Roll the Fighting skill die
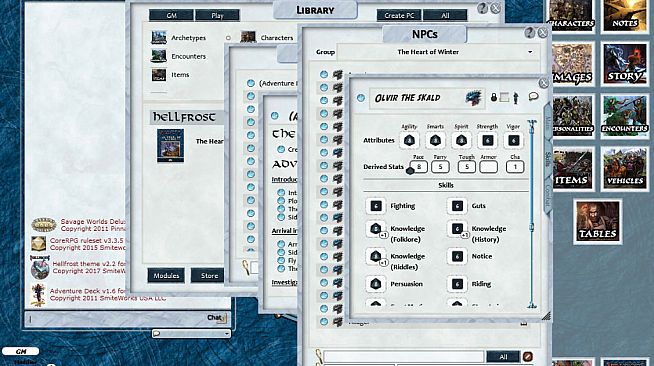 [376, 206]
